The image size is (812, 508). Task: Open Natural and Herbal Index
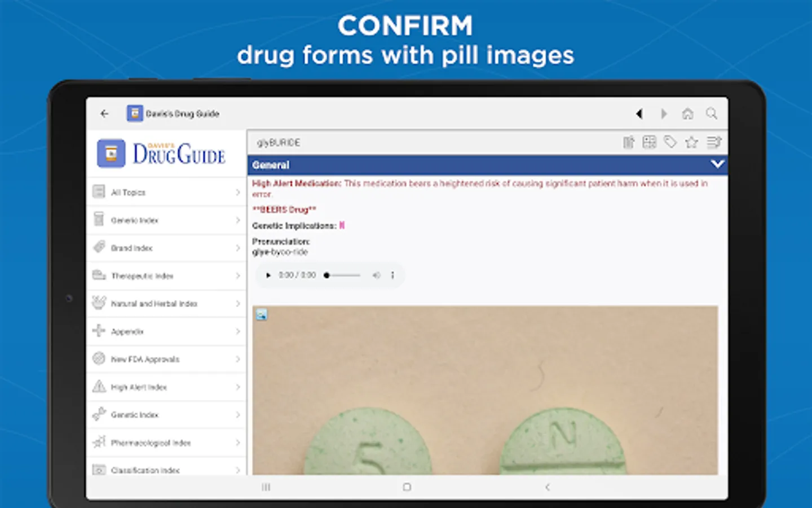point(167,304)
